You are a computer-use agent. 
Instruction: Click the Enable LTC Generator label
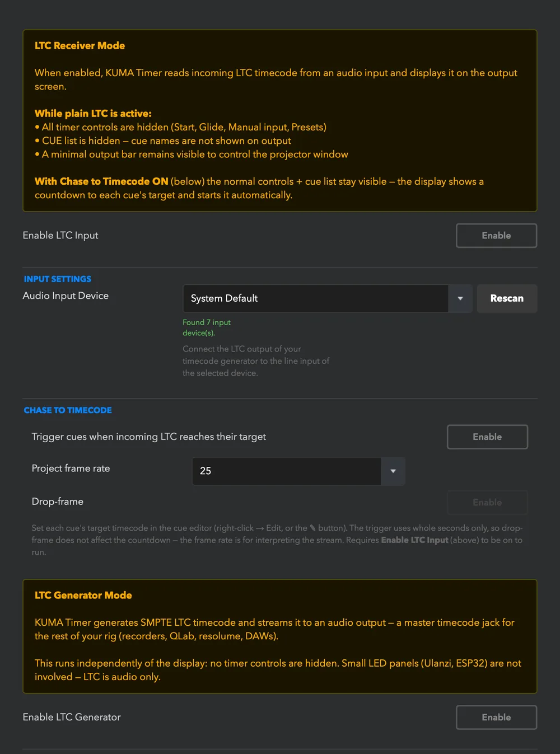coord(72,717)
